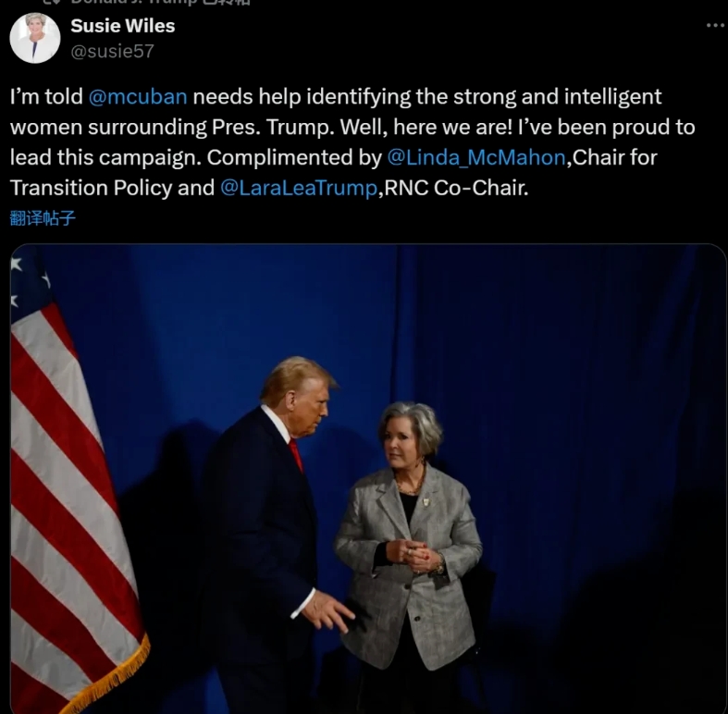Open the tweet body text for details
The height and width of the screenshot is (714, 728).
click(352, 142)
